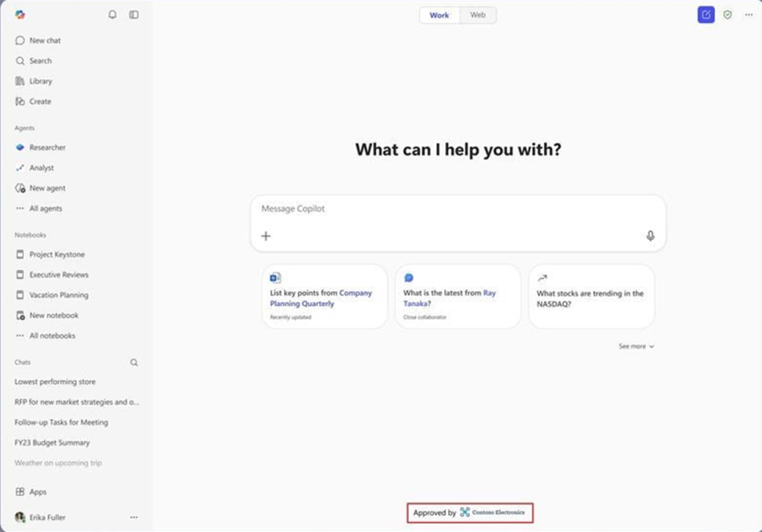This screenshot has width=762, height=532.
Task: Click the green shield protection icon
Action: pos(728,15)
